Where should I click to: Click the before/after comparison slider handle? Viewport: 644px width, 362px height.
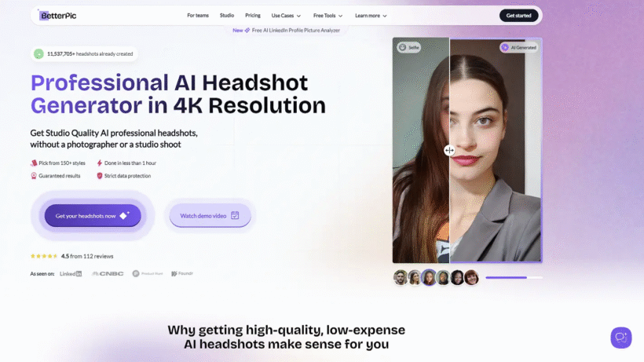click(x=449, y=150)
